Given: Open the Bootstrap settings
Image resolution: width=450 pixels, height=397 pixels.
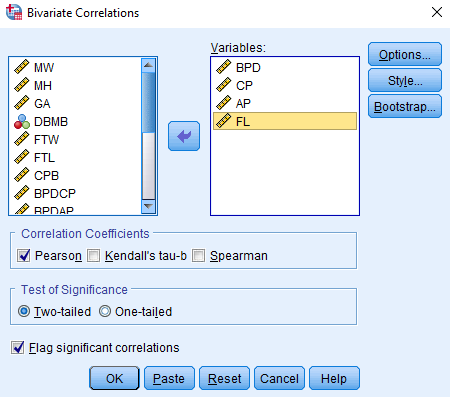Looking at the screenshot, I should (x=405, y=106).
